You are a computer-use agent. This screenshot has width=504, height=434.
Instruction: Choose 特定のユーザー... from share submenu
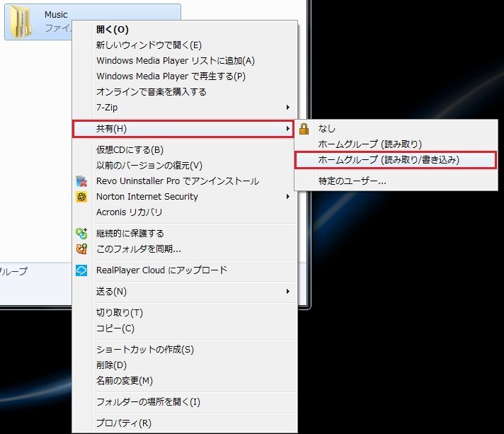click(x=352, y=181)
